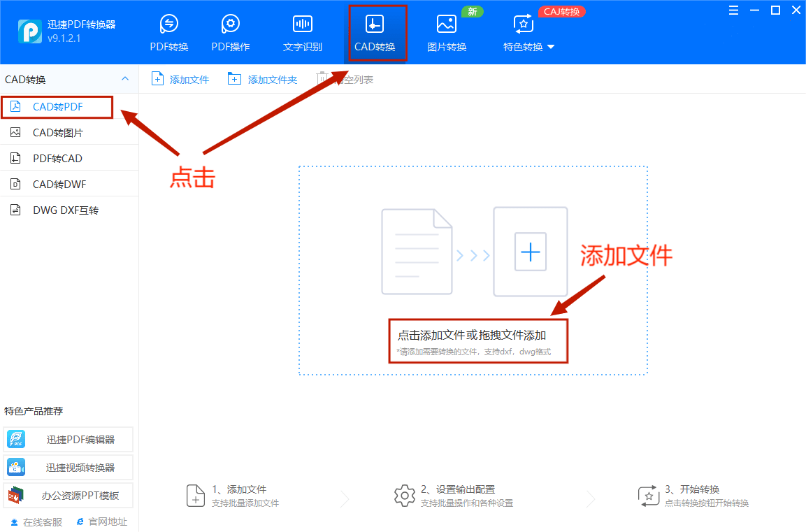Screen dimensions: 806x532
Task: Choose CAD转图片 conversion
Action: click(x=69, y=133)
